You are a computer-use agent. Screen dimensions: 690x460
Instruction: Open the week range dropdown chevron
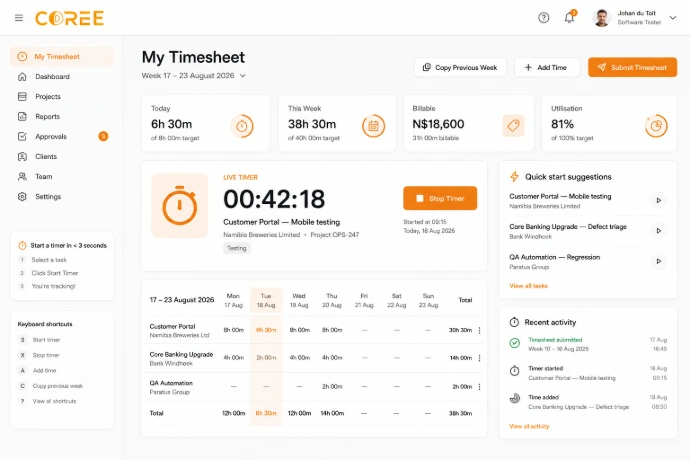coord(242,76)
